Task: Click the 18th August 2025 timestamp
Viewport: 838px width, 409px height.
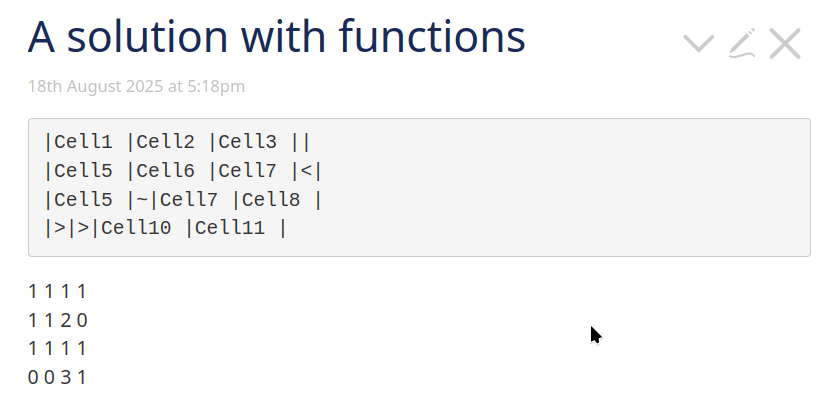Action: pyautogui.click(x=136, y=86)
